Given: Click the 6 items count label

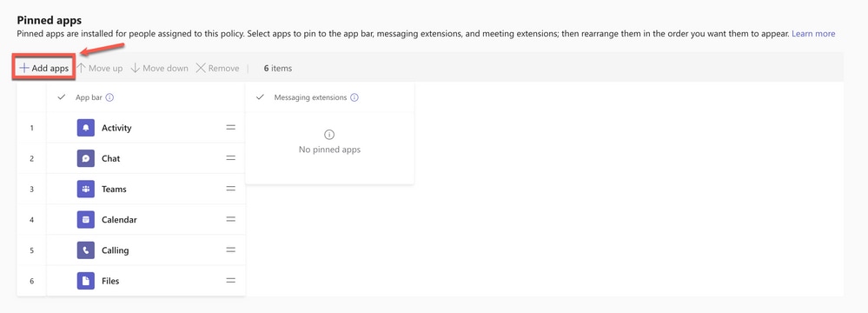Looking at the screenshot, I should pos(278,68).
